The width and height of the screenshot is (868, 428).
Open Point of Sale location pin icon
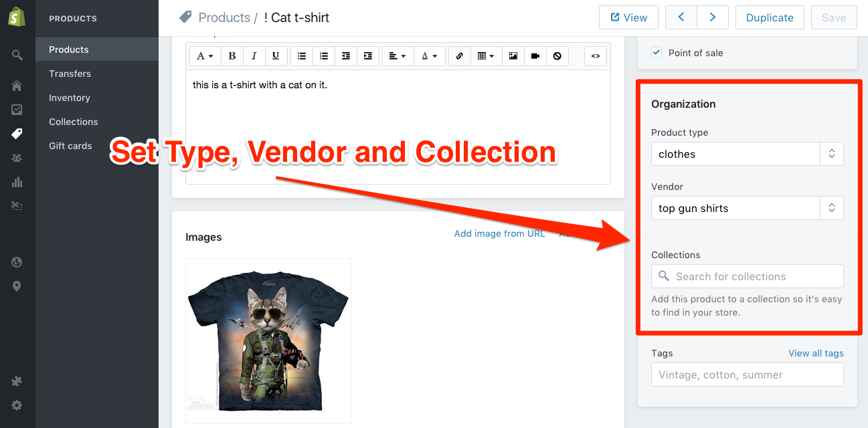click(17, 286)
